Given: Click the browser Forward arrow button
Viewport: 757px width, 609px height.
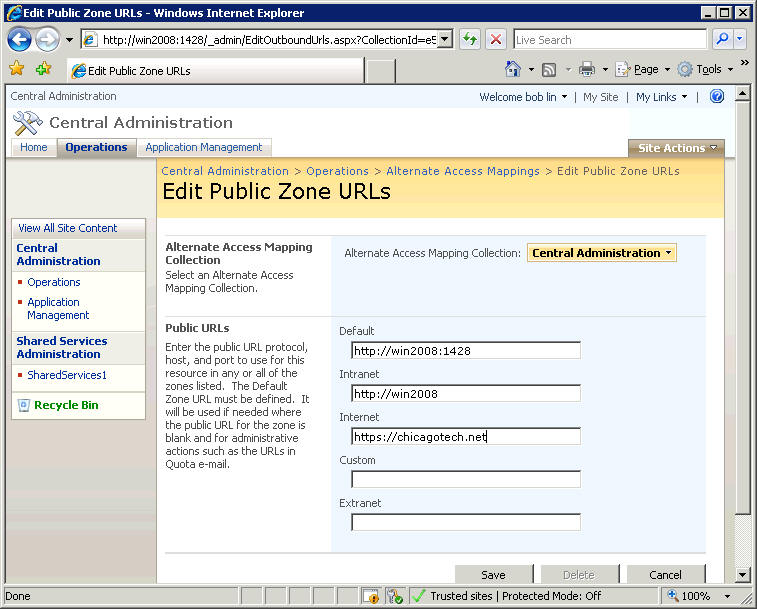Looking at the screenshot, I should (47, 40).
